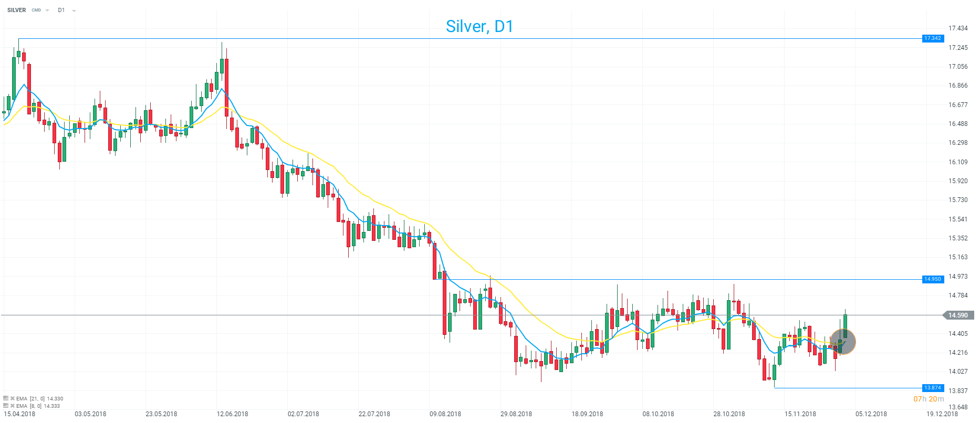The height and width of the screenshot is (423, 980).
Task: Click the D1 timeframe selector label
Action: click(61, 10)
